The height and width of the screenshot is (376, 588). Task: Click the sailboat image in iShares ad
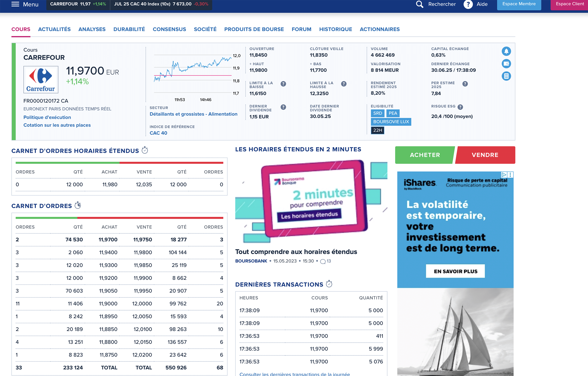pyautogui.click(x=455, y=332)
